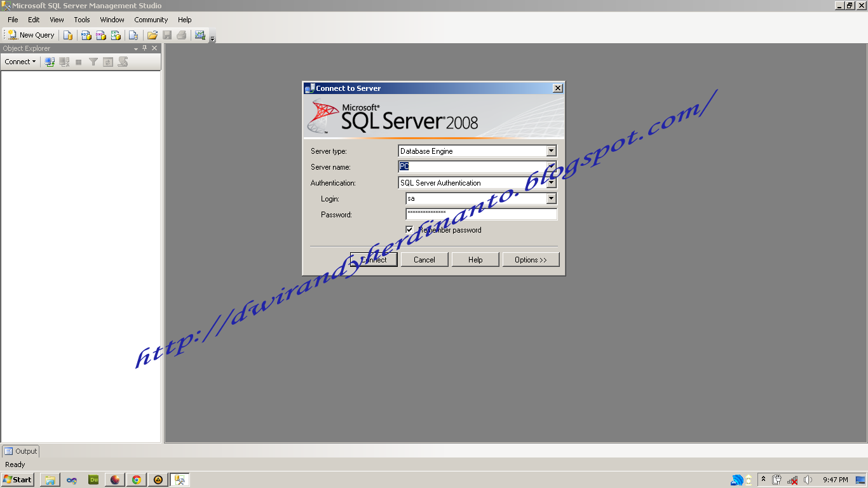Connect Object Explorer using the connect icon
The image size is (868, 488).
point(50,62)
